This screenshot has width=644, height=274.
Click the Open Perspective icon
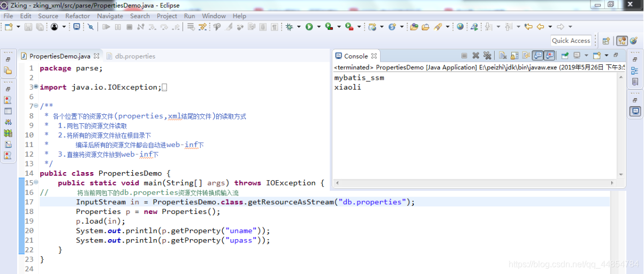tap(605, 40)
